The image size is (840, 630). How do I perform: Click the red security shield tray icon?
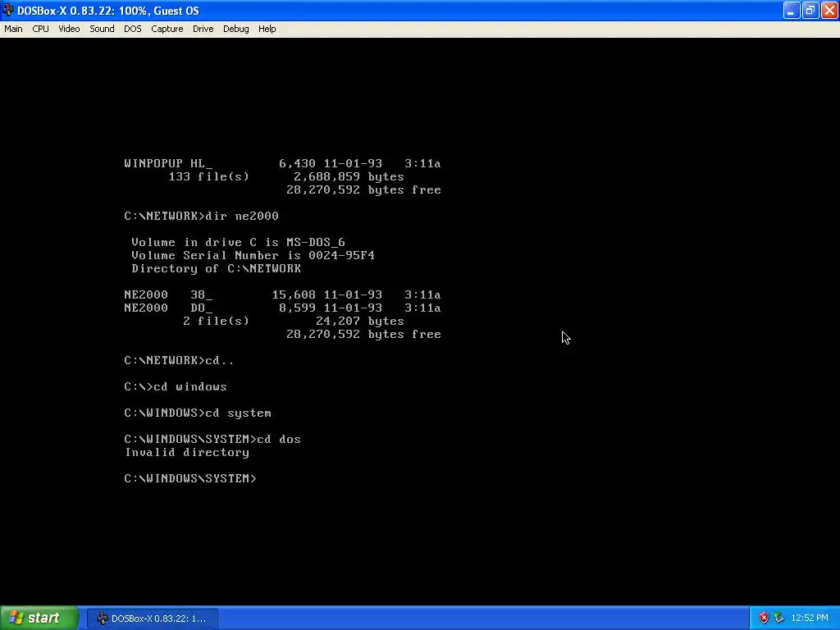point(764,619)
